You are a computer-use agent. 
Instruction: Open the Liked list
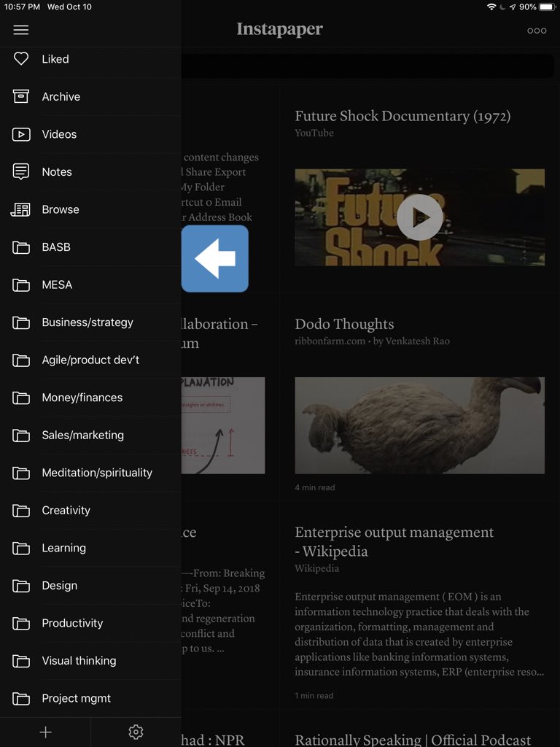(55, 59)
